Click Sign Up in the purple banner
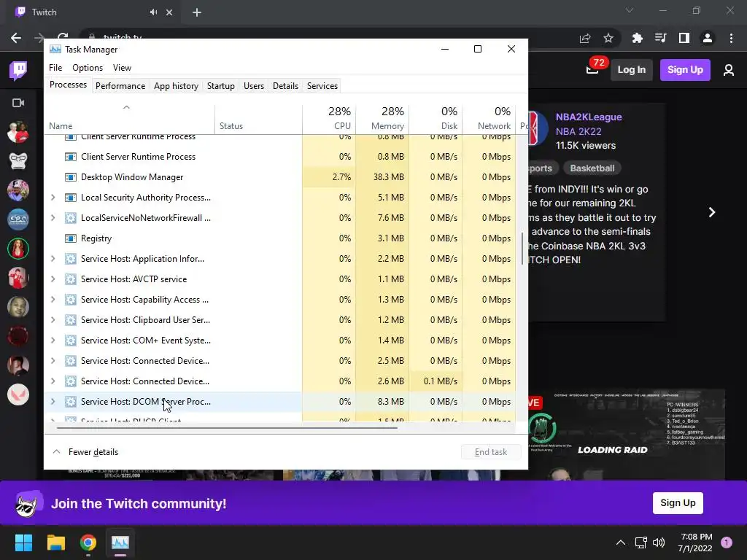747x560 pixels. [x=678, y=503]
